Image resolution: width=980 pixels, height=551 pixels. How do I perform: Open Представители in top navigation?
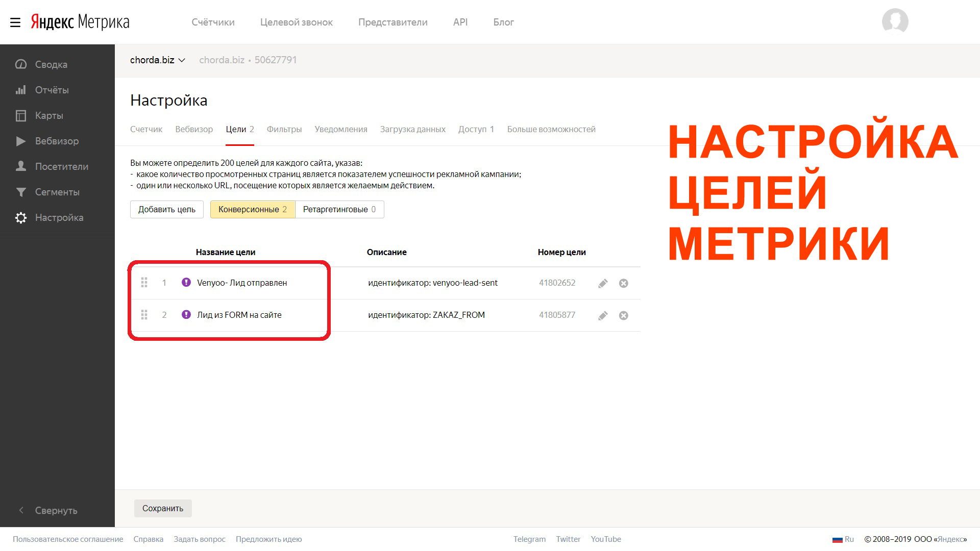click(x=393, y=22)
